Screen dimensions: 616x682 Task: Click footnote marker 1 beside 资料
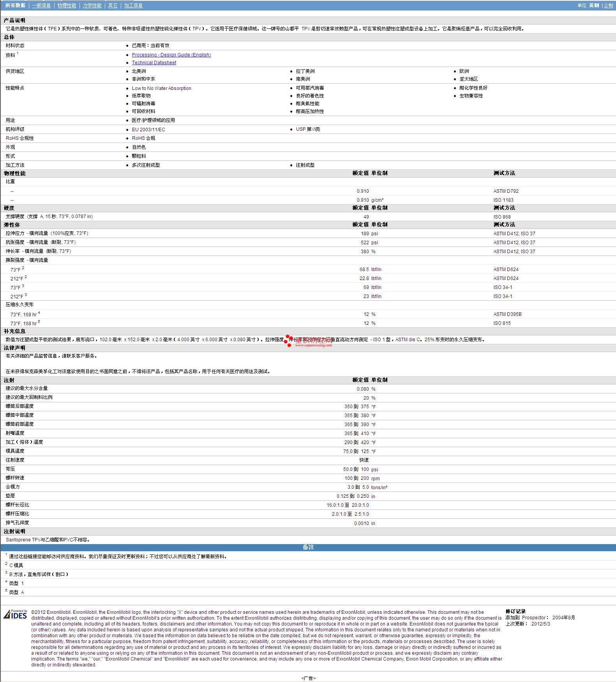18,53
